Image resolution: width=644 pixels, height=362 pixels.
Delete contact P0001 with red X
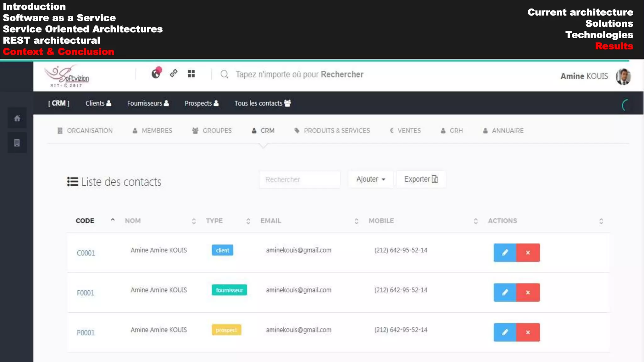click(x=528, y=332)
